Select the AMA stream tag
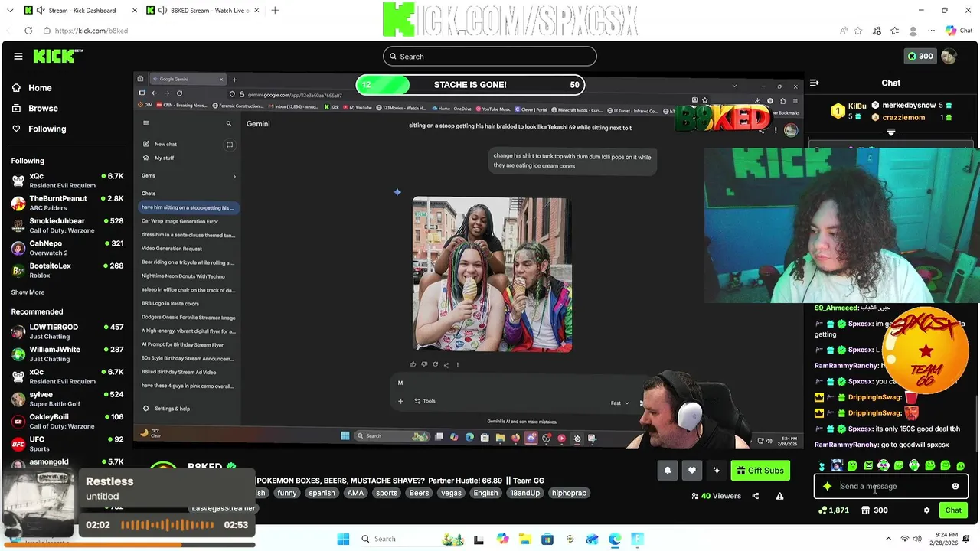 [x=356, y=493]
